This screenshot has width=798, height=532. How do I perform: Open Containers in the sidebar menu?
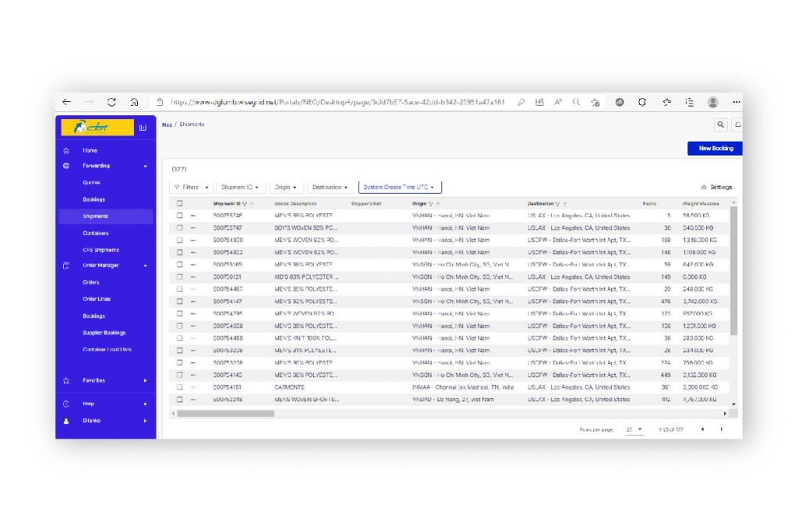[96, 233]
